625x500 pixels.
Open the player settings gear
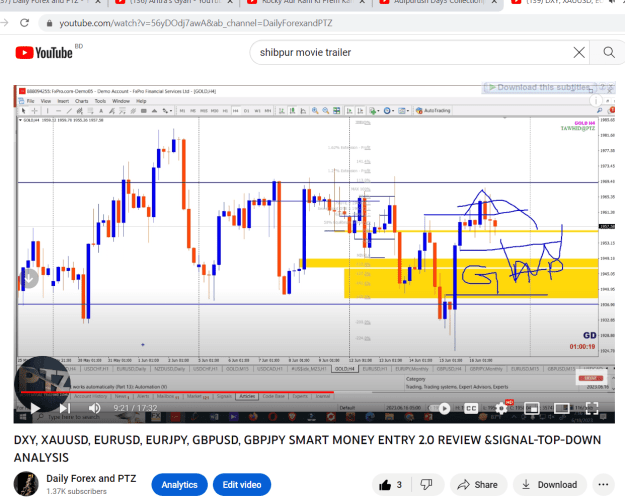tap(501, 408)
